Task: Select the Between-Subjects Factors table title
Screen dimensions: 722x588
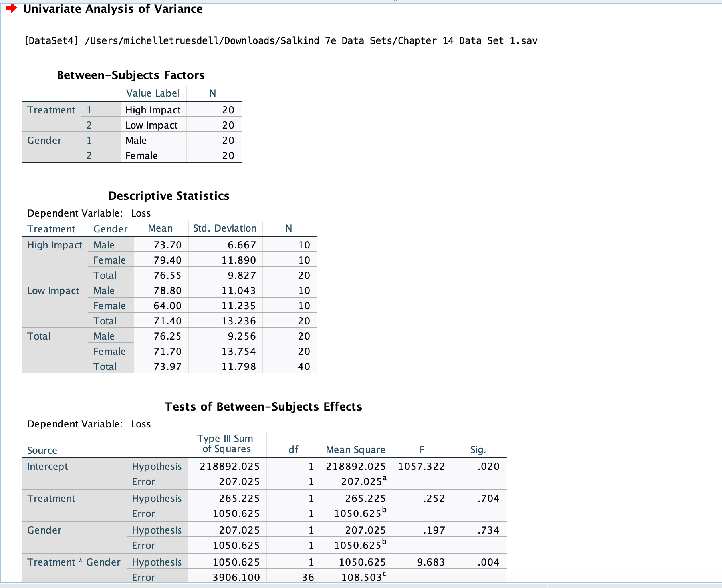Action: pos(131,75)
